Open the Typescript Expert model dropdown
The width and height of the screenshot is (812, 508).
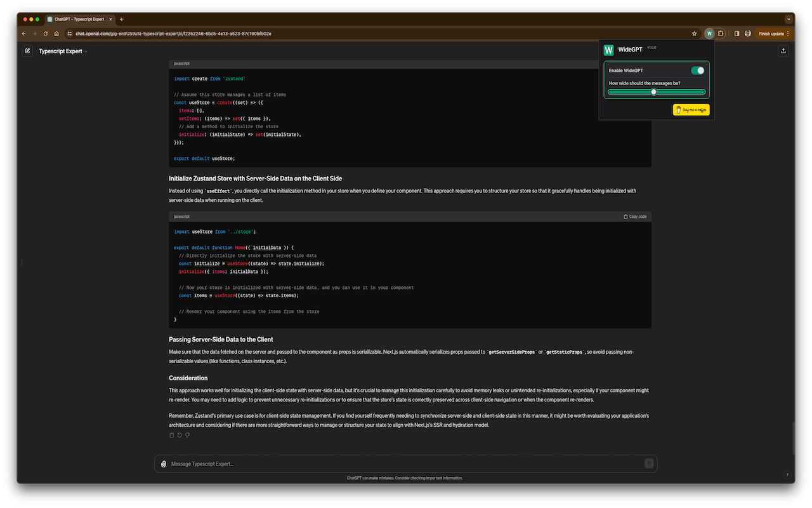click(x=63, y=51)
